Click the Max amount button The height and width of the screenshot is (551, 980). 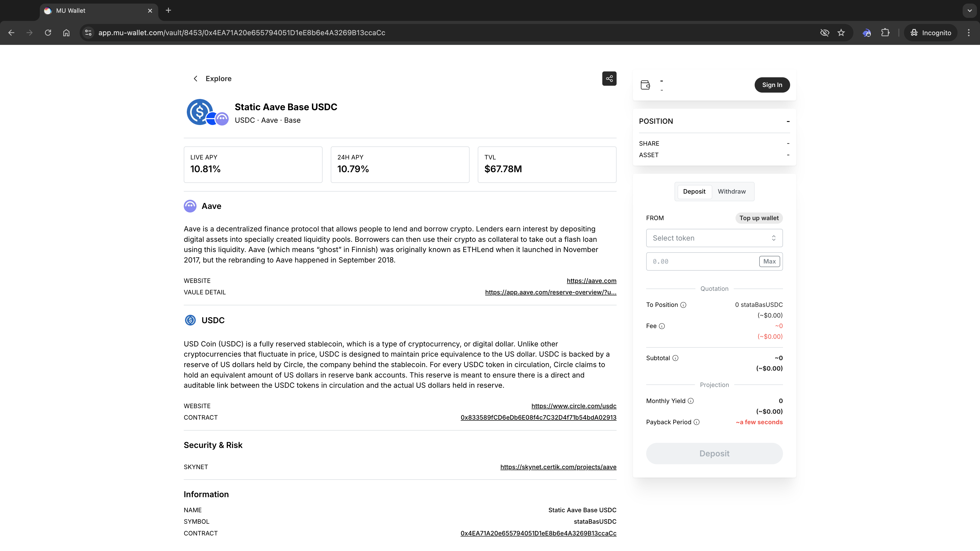click(769, 262)
